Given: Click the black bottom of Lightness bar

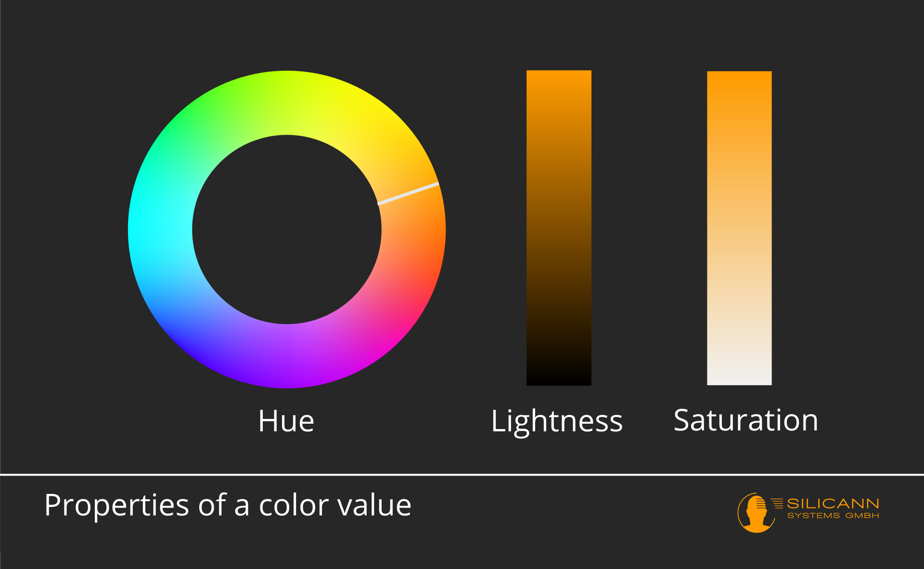Looking at the screenshot, I should (x=559, y=375).
